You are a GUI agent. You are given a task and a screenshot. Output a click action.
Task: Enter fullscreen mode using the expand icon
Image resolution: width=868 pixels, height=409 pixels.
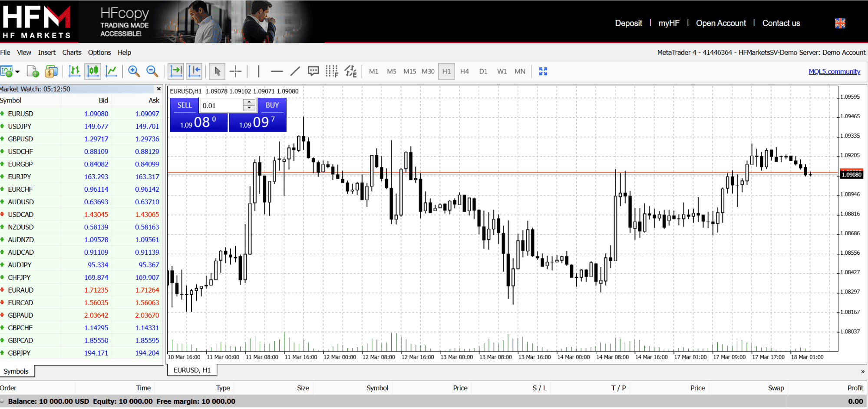click(543, 71)
